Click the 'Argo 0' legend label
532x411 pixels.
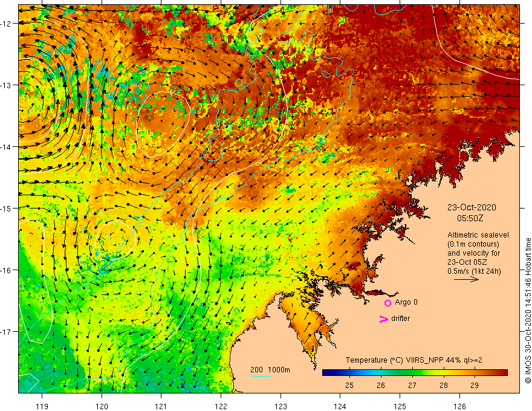pyautogui.click(x=406, y=302)
